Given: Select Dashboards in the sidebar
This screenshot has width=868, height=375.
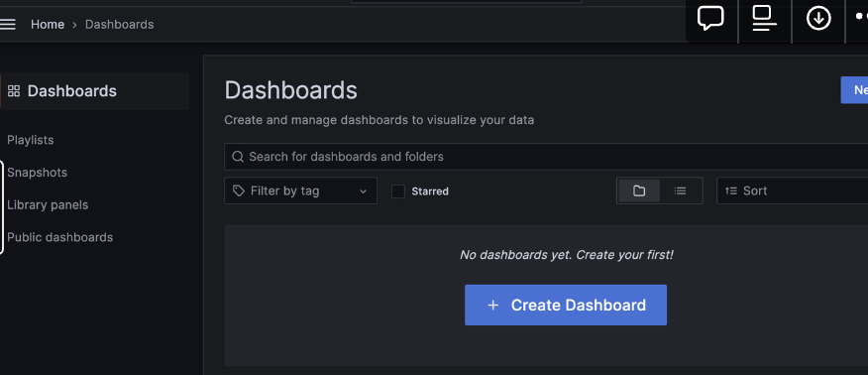Looking at the screenshot, I should [x=95, y=91].
